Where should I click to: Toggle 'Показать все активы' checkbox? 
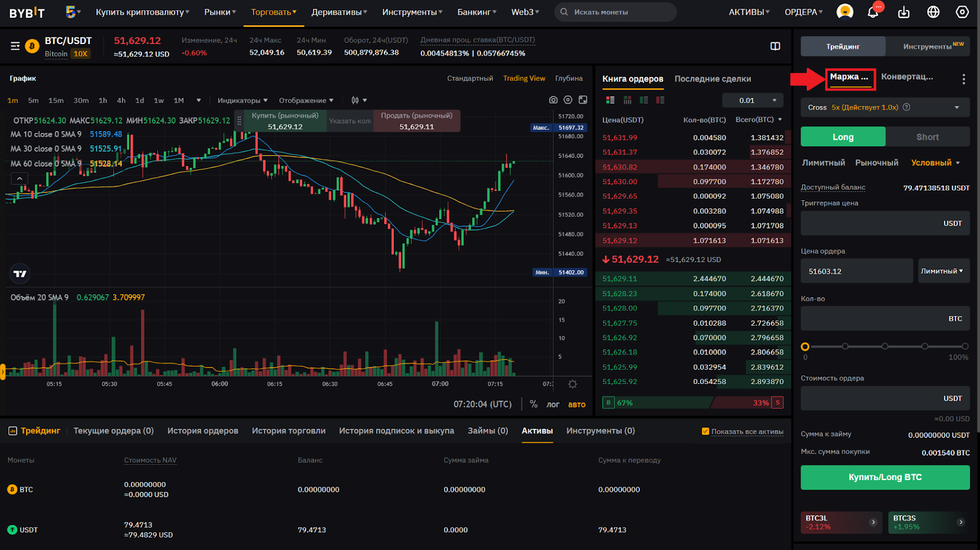coord(705,431)
